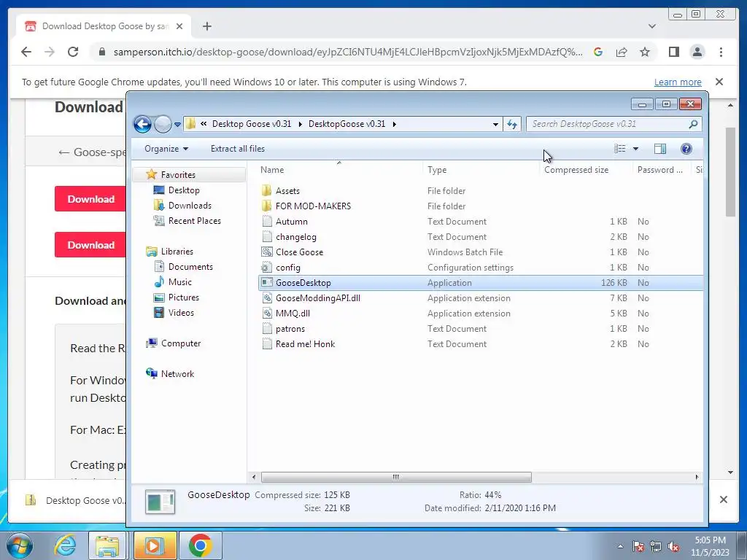Launch Internet Explorer from taskbar
This screenshot has width=747, height=560.
pyautogui.click(x=65, y=545)
